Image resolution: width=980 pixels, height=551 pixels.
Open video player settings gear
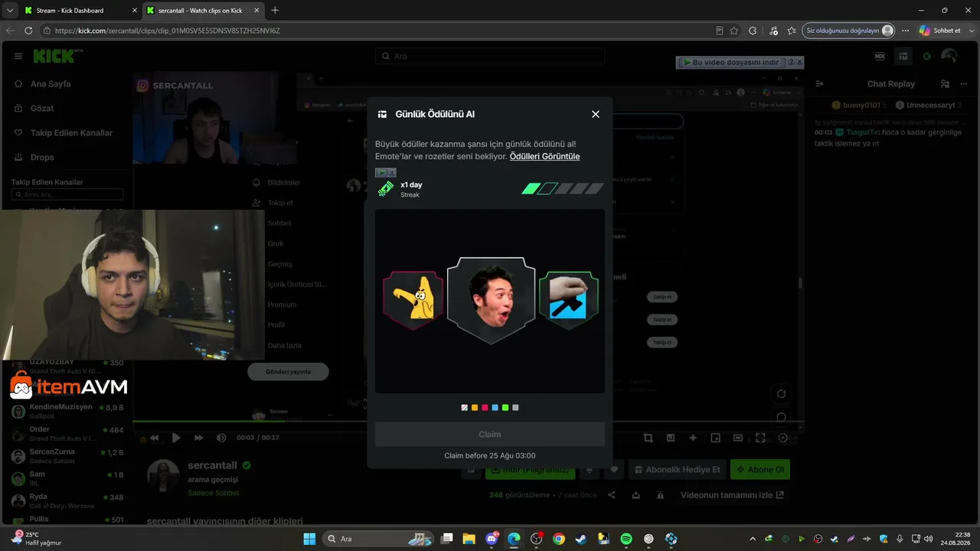tap(782, 438)
